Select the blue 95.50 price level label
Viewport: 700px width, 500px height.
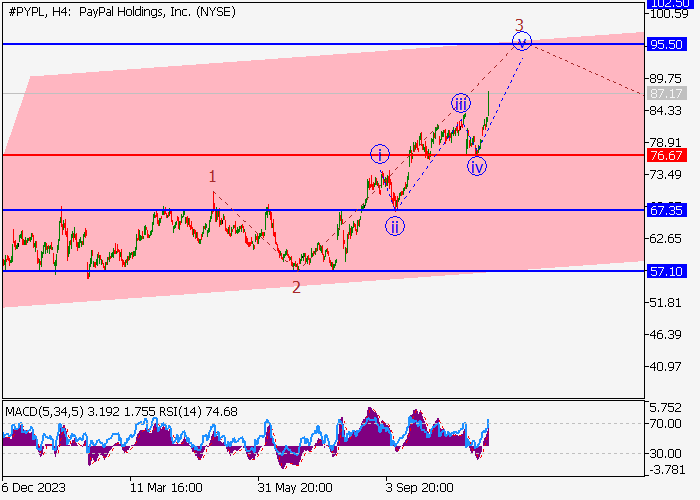tap(666, 45)
